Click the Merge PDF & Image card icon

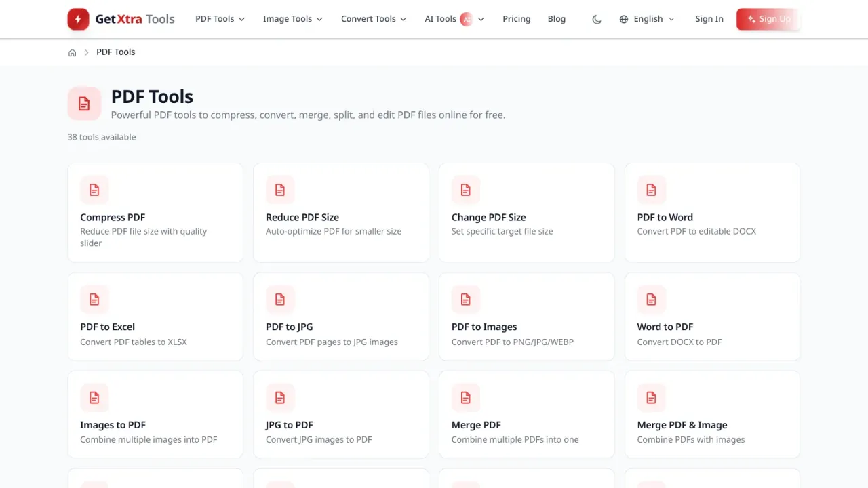tap(652, 397)
